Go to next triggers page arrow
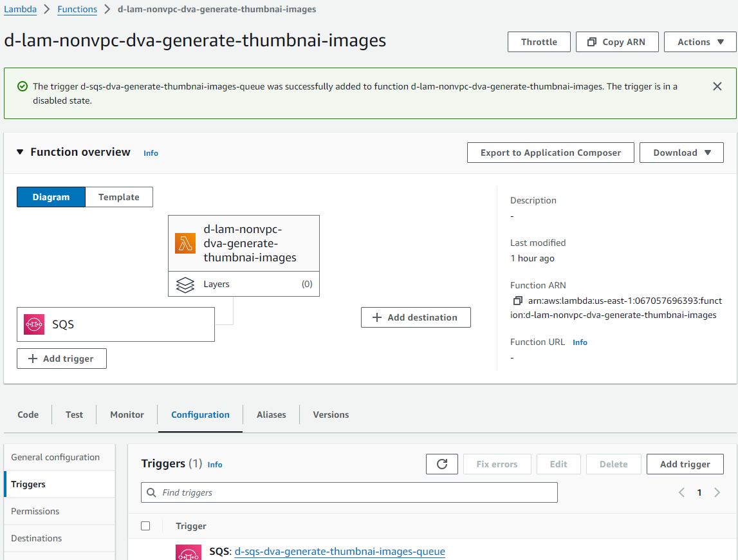 coord(717,492)
